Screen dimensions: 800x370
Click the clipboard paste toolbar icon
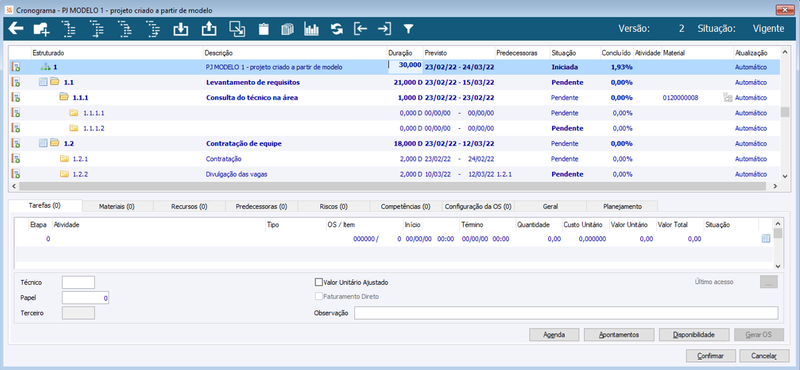tap(263, 30)
